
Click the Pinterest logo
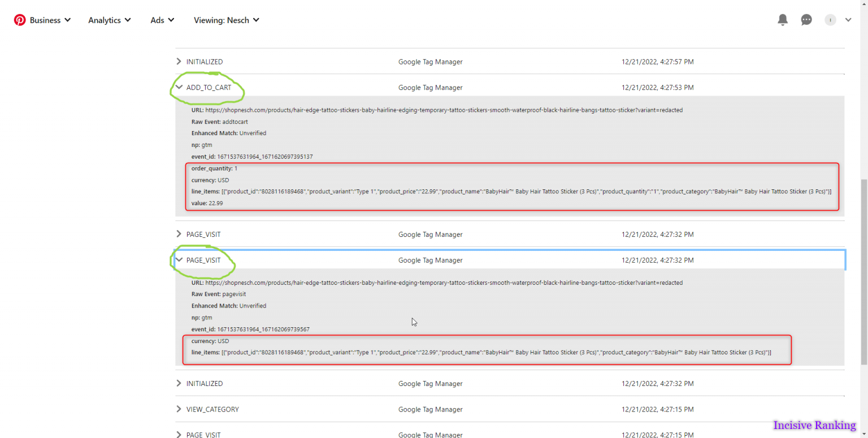pyautogui.click(x=20, y=20)
